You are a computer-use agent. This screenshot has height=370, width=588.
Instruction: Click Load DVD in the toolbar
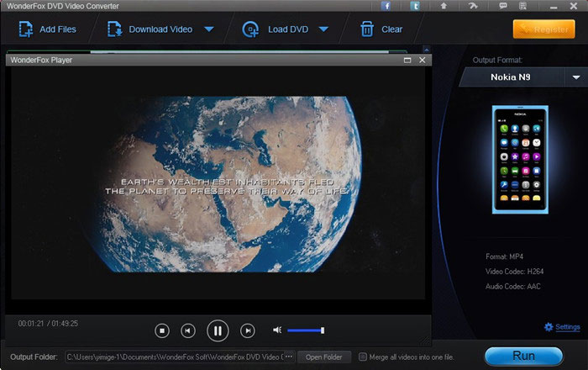[276, 29]
